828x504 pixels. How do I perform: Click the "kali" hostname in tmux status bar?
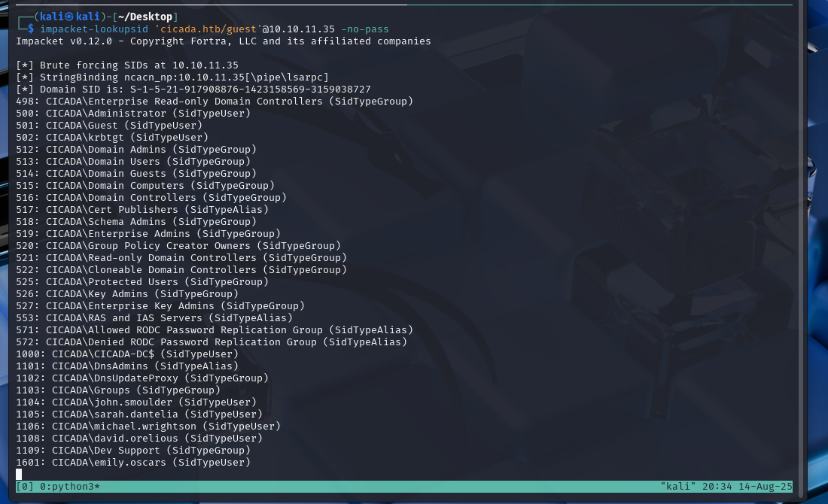tap(678, 487)
